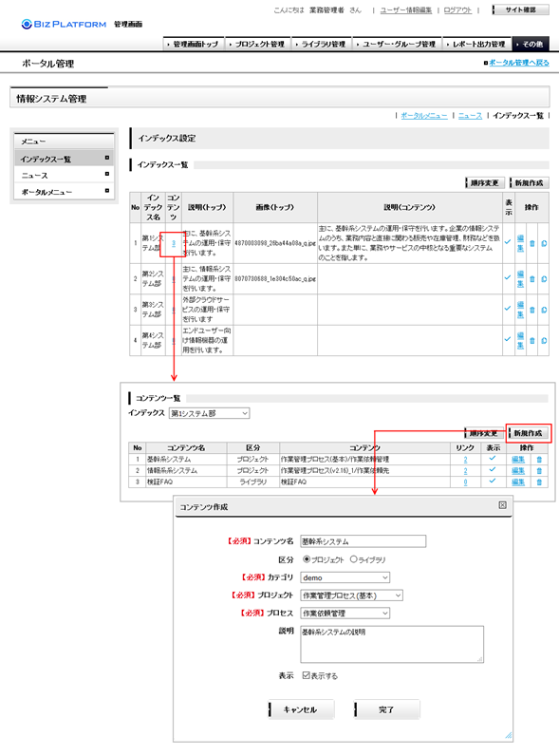Toggle the 表示する checkbox
The image size is (559, 756).
[x=306, y=675]
